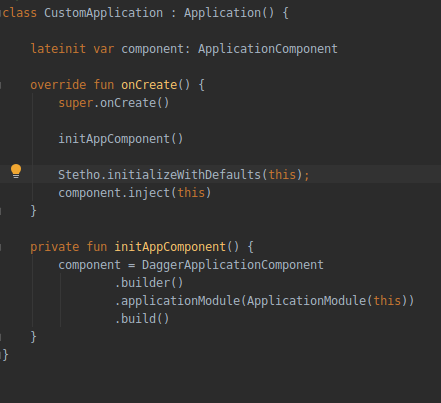Click the closing brace of initAppComponent
Image resolution: width=441 pixels, height=403 pixels.
coord(33,337)
